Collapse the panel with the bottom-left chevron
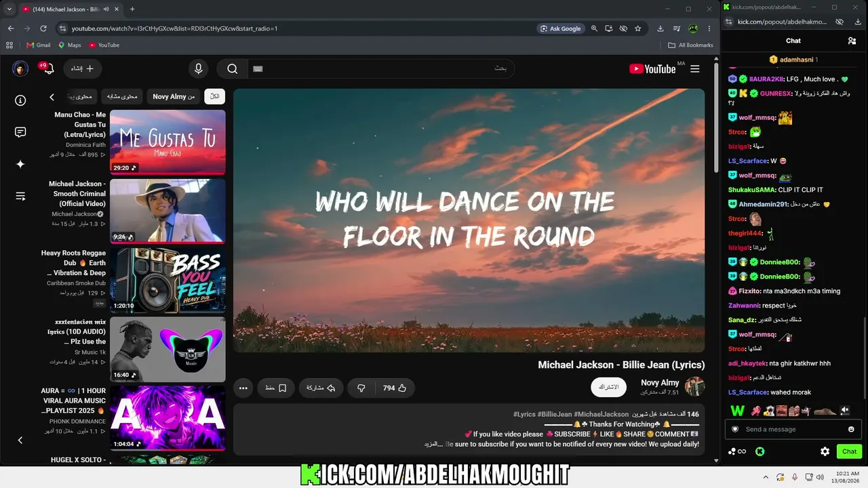This screenshot has height=488, width=868. [x=20, y=440]
